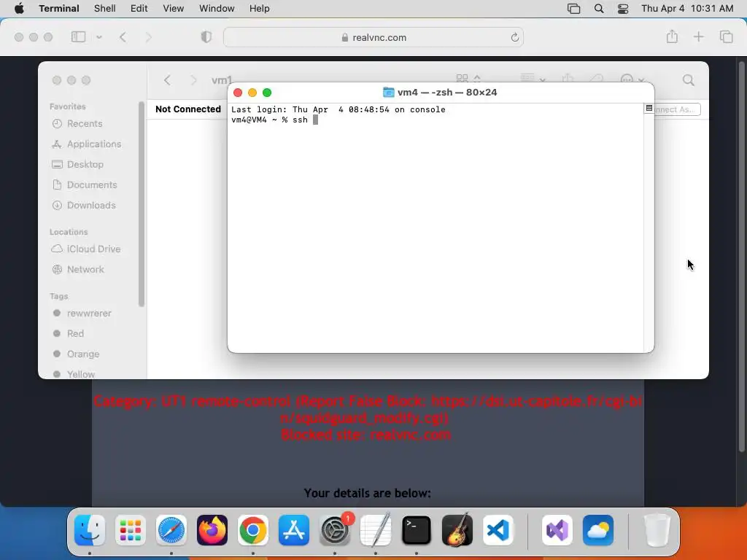The width and height of the screenshot is (747, 560).
Task: Launch Firefox from the Dock
Action: [212, 530]
